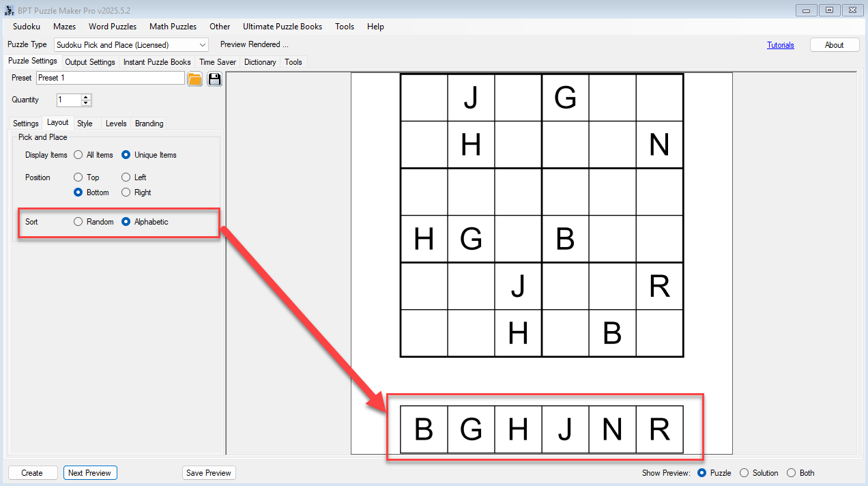Show Solution preview instead of Puzzle
The height and width of the screenshot is (486, 868).
coord(744,472)
